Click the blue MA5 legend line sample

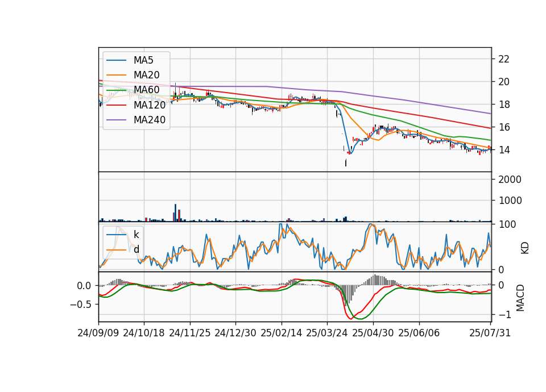pos(116,60)
